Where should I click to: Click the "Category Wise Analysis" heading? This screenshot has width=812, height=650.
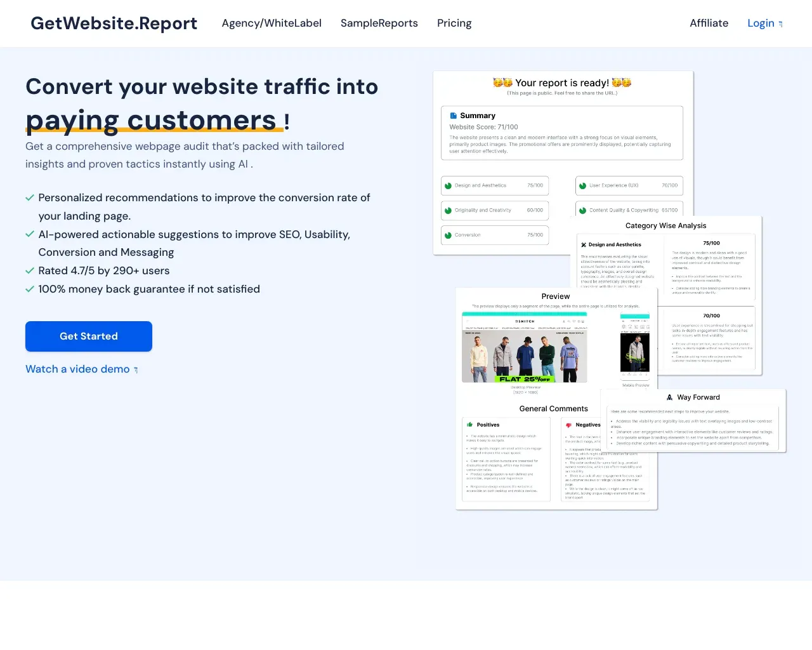[x=666, y=225]
